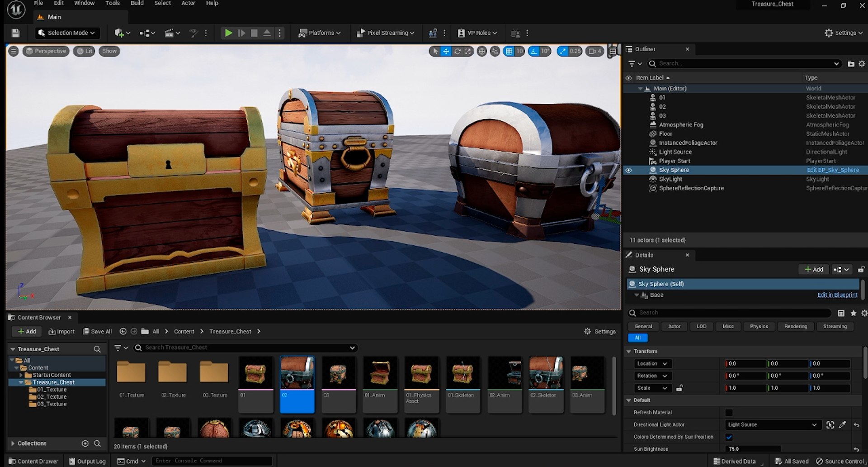Toggle scale snapping icon in the viewport
This screenshot has height=467, width=868.
562,51
